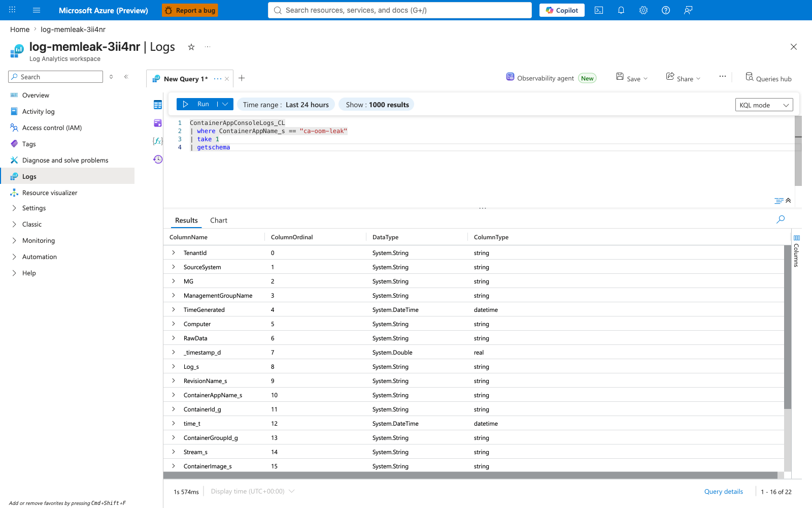The width and height of the screenshot is (812, 508).
Task: Add a new query tab
Action: pyautogui.click(x=242, y=78)
